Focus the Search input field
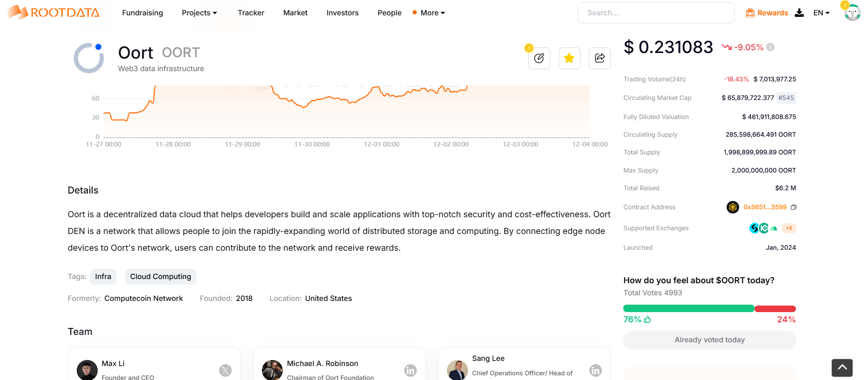This screenshot has height=380, width=868. point(656,13)
